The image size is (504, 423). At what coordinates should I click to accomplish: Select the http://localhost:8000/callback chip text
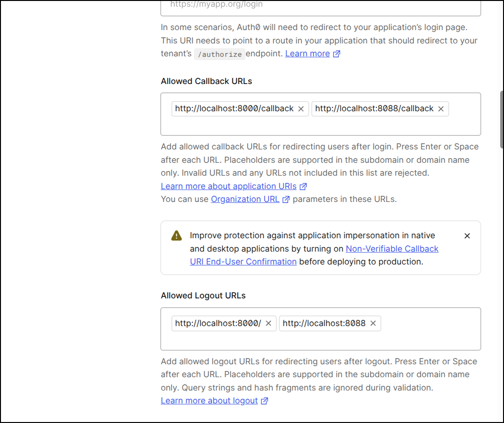[x=234, y=108]
